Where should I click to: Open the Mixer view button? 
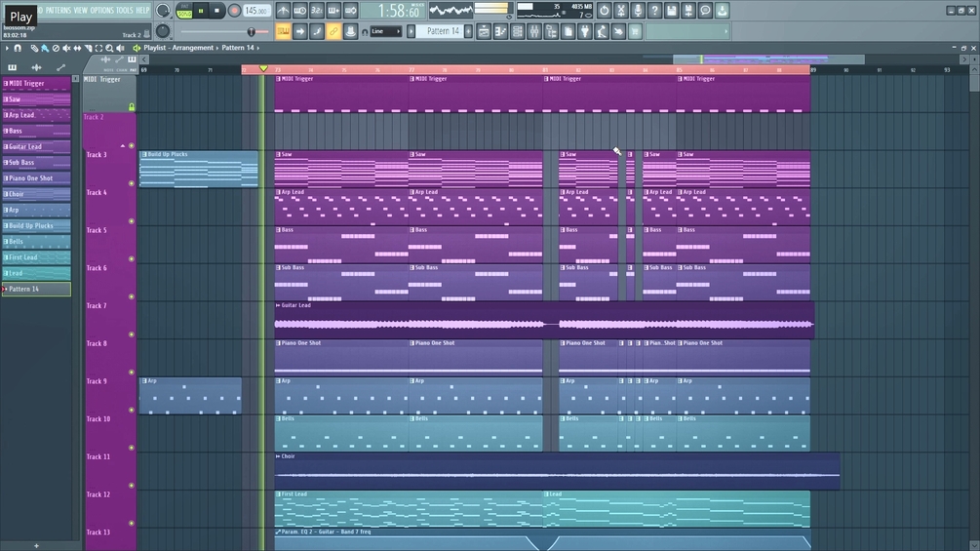[x=534, y=31]
